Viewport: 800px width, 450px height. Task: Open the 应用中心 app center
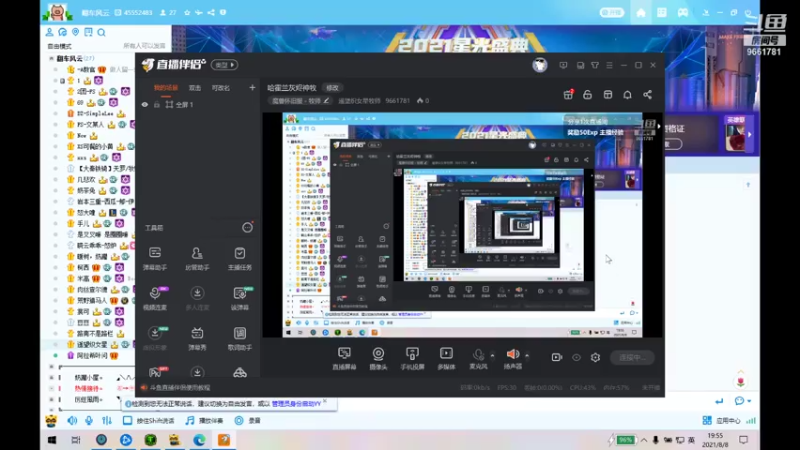pos(722,420)
